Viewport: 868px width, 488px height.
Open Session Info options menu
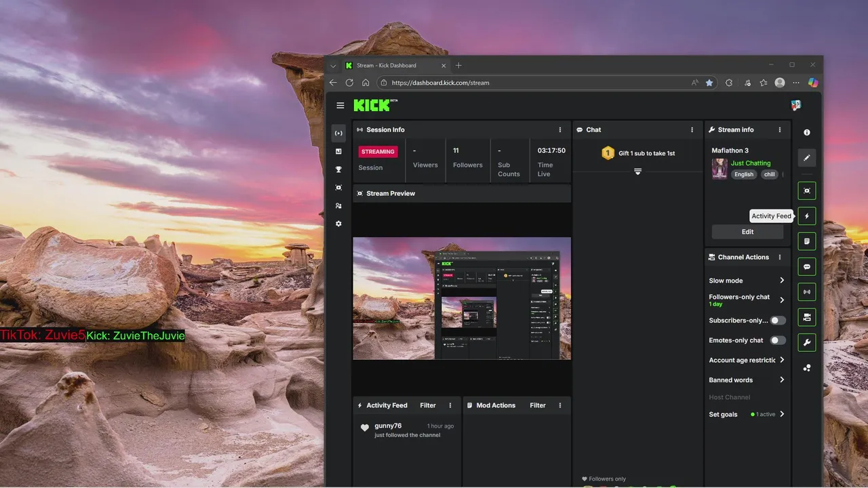560,129
